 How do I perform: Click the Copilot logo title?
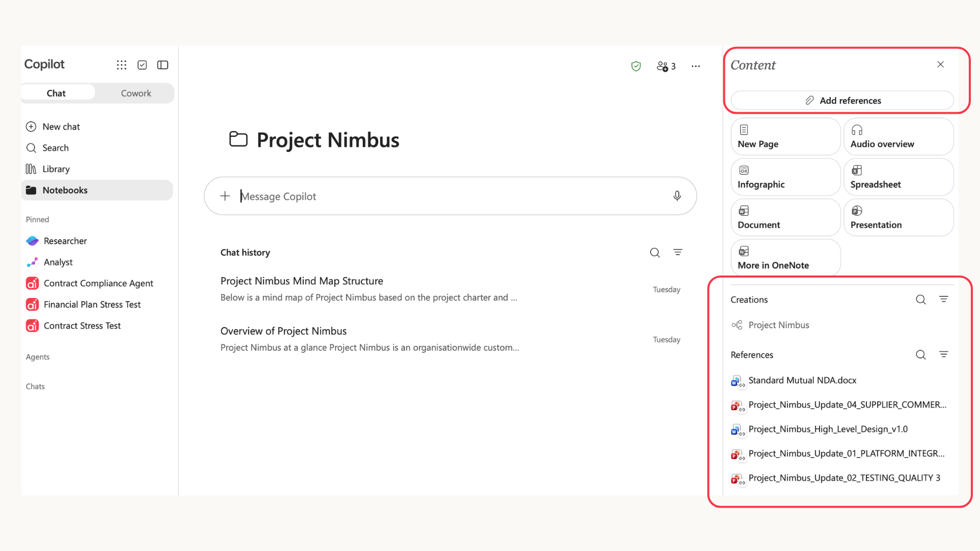[44, 64]
